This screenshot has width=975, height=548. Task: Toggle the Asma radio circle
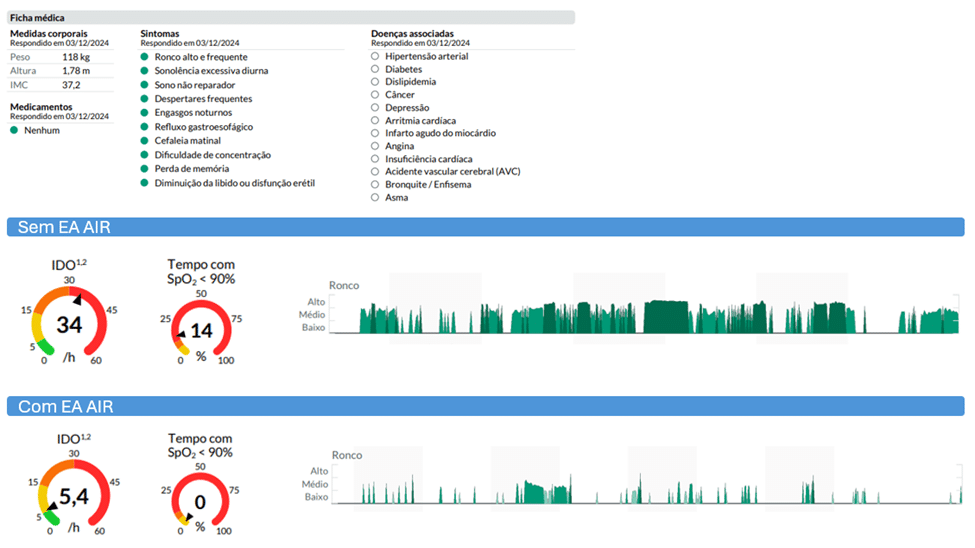(x=375, y=197)
